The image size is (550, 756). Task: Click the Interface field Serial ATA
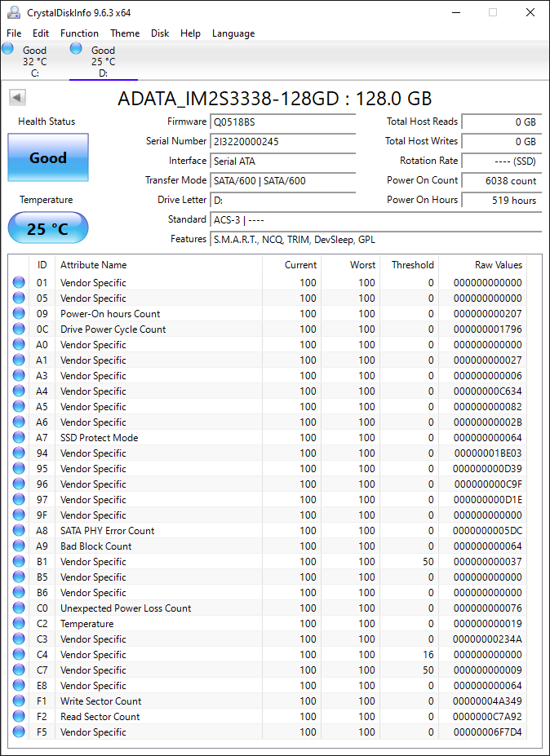282,161
